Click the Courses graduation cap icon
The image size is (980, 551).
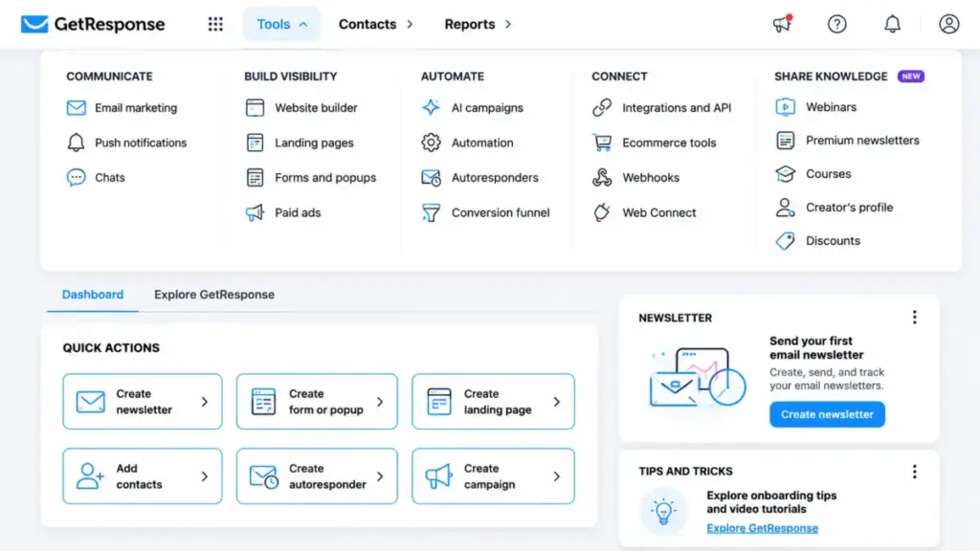[x=785, y=174]
